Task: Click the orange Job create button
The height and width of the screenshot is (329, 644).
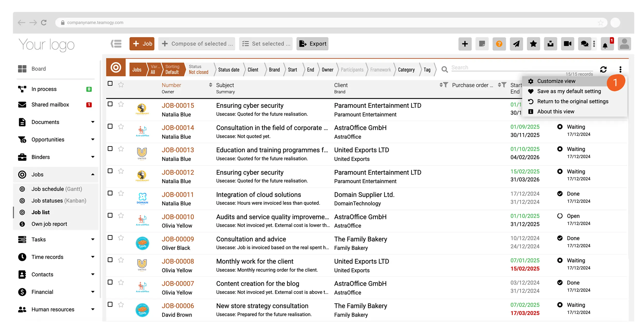Action: [142, 44]
